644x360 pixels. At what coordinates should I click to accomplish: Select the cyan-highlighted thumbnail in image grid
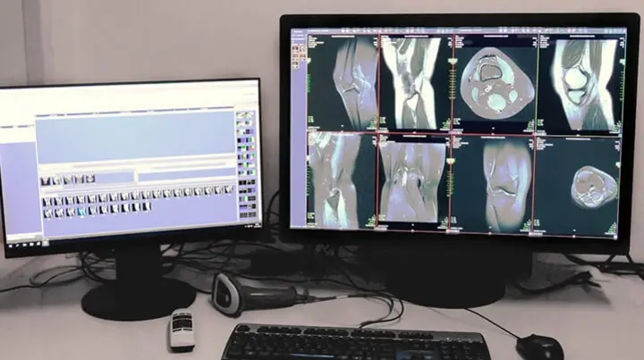tap(80, 211)
